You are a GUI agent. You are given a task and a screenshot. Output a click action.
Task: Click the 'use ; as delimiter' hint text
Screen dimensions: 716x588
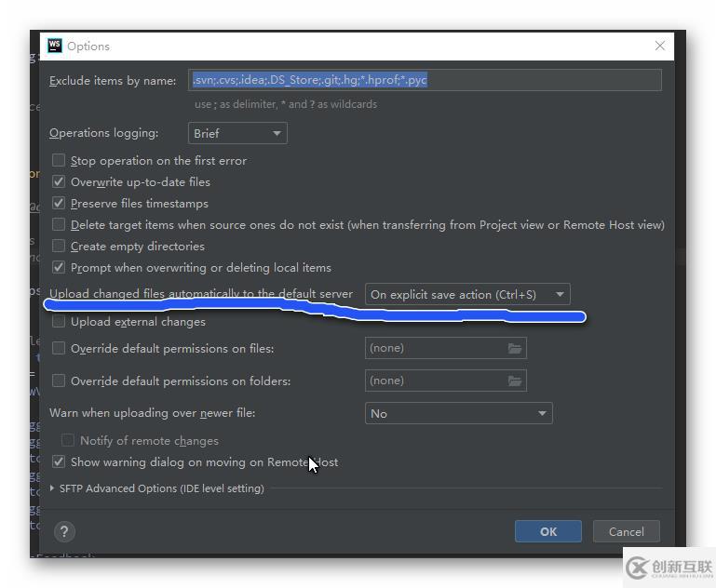pyautogui.click(x=286, y=104)
